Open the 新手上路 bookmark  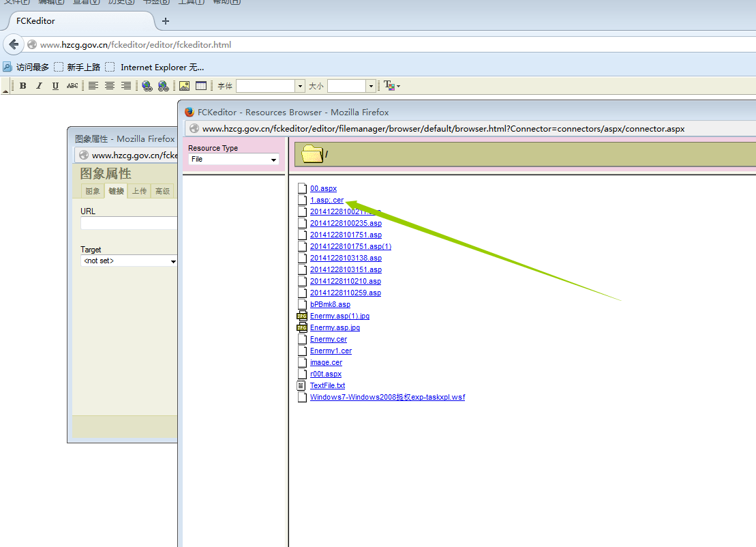click(x=77, y=67)
